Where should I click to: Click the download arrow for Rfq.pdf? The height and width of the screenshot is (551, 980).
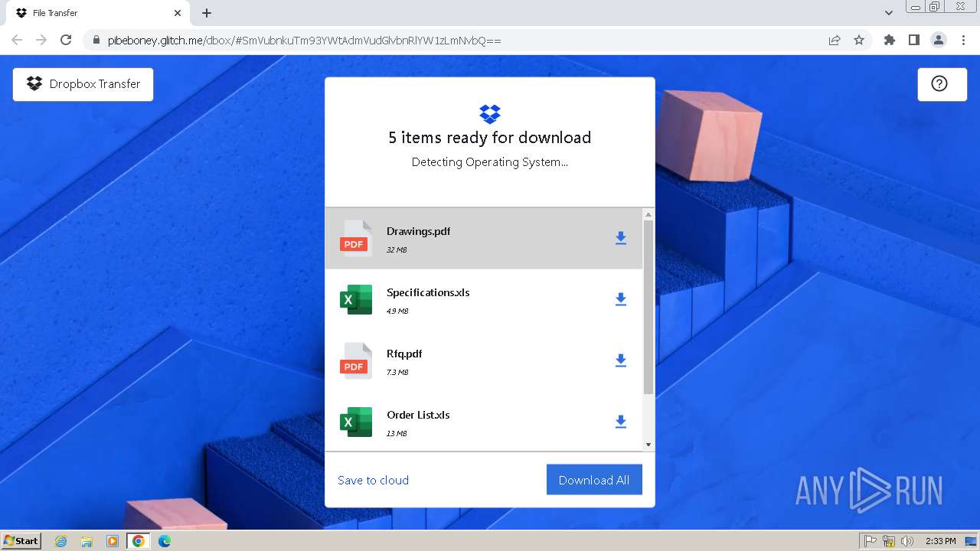(621, 360)
